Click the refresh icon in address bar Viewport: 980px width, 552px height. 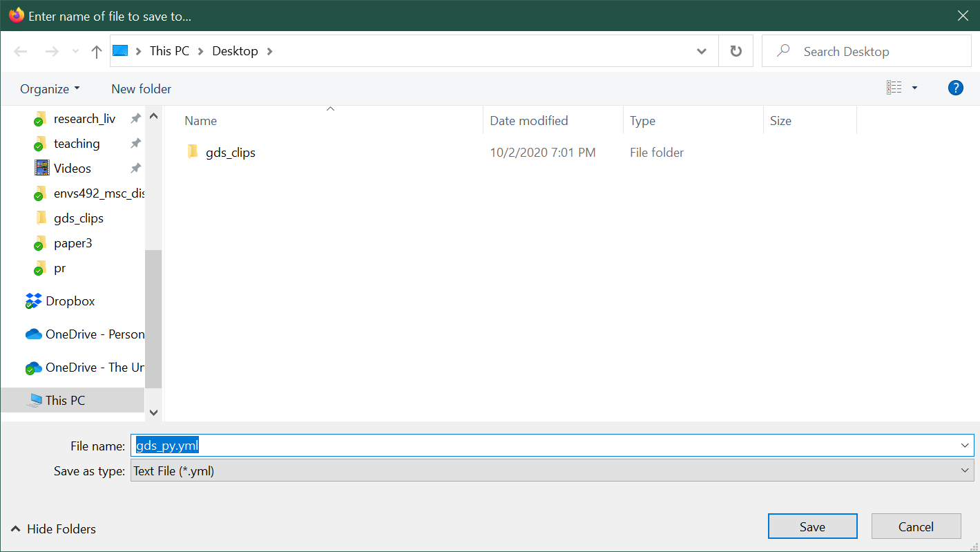tap(736, 50)
